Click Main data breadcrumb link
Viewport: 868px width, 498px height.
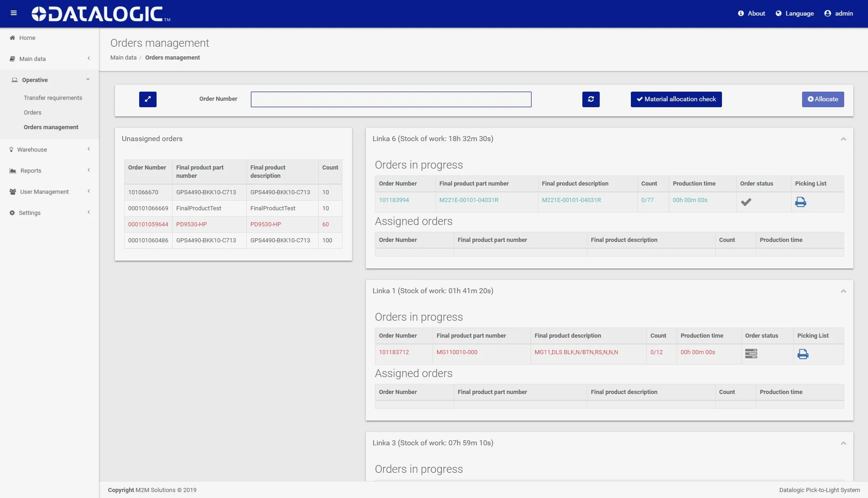[x=123, y=57]
